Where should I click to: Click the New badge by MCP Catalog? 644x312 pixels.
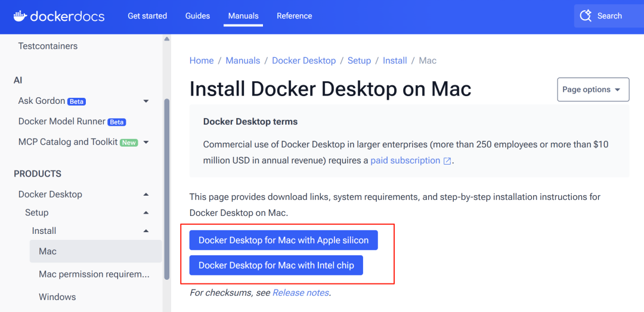pos(129,143)
